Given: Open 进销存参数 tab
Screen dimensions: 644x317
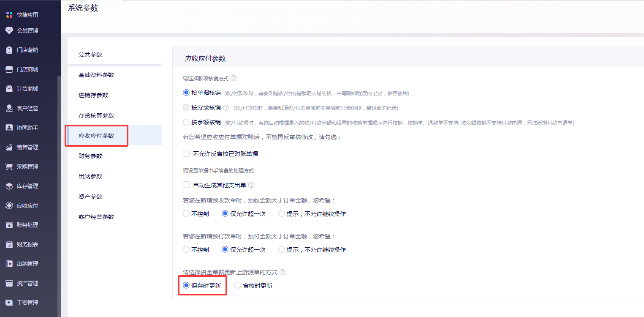Looking at the screenshot, I should [114, 95].
